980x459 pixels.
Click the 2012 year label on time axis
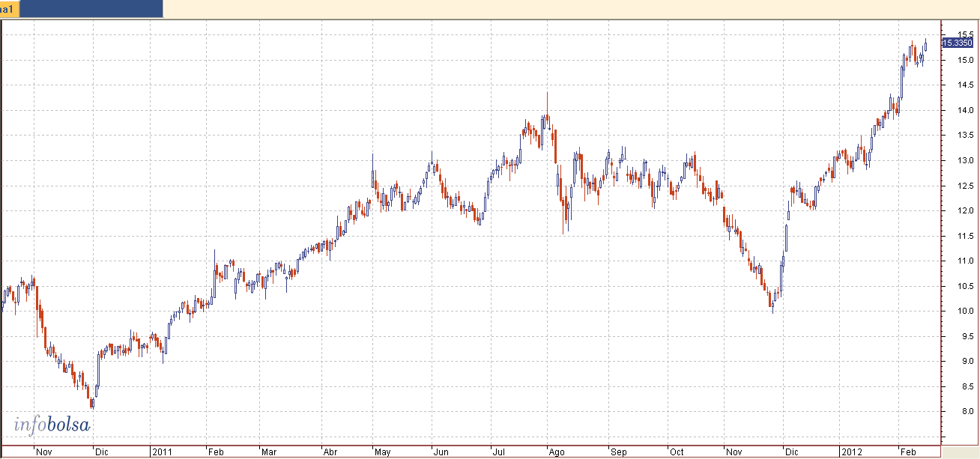tap(850, 452)
